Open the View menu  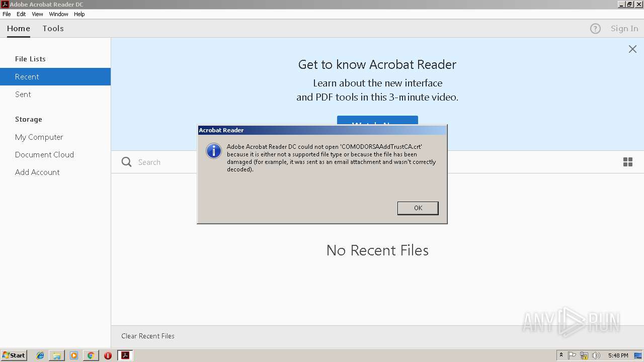click(x=37, y=14)
